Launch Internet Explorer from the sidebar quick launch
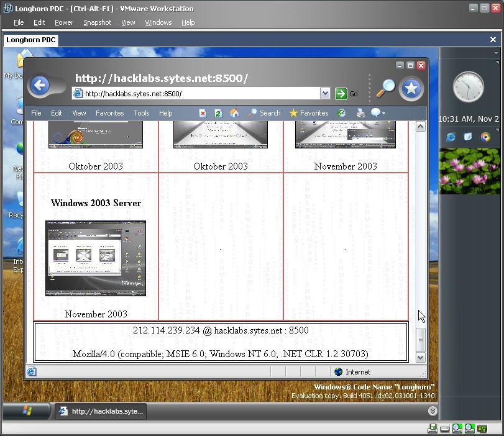Image resolution: width=504 pixels, height=436 pixels. (x=451, y=137)
